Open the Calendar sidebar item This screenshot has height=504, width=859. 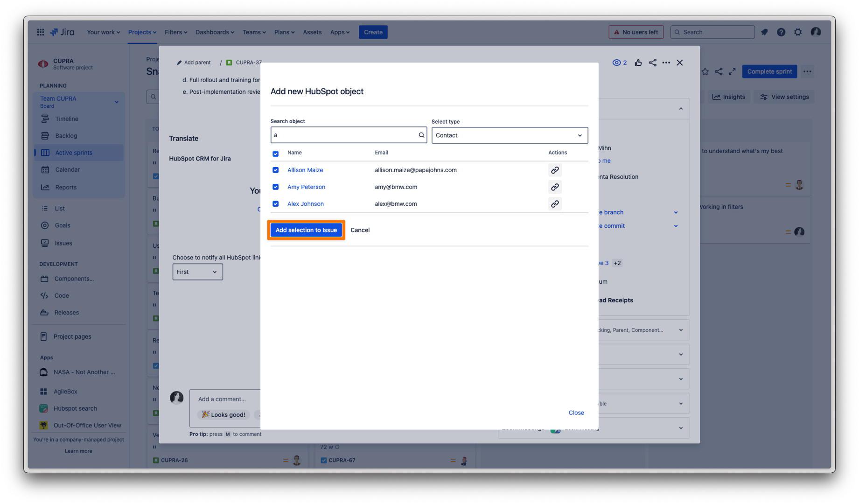coord(78,170)
